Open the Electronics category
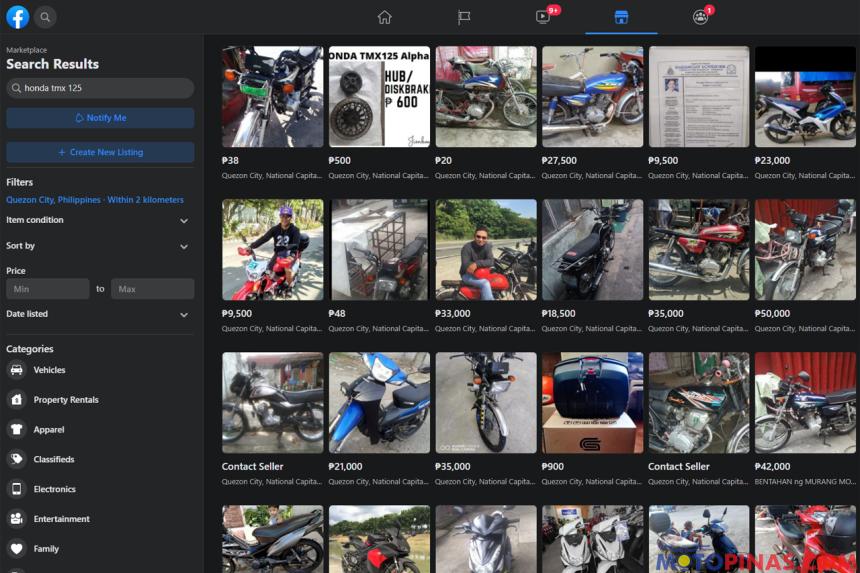 tap(54, 489)
